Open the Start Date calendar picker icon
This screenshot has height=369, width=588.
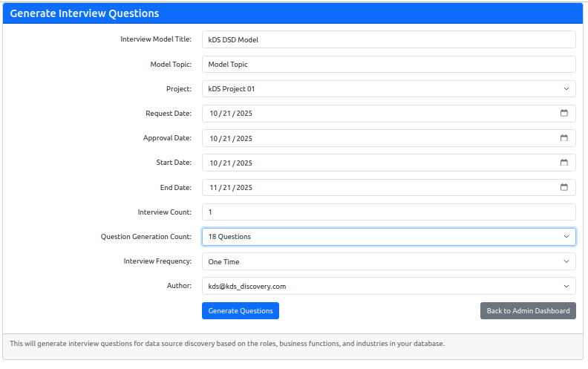coord(563,163)
